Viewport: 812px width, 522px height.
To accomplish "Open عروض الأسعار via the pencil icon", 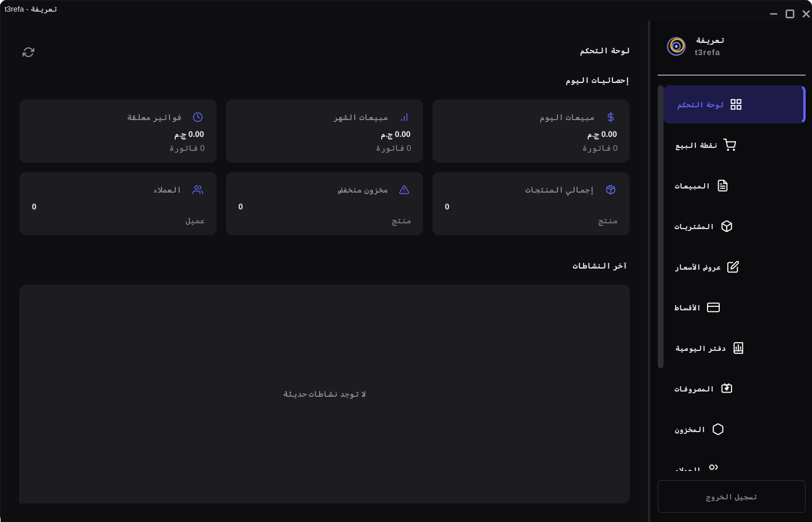I will click(x=734, y=267).
